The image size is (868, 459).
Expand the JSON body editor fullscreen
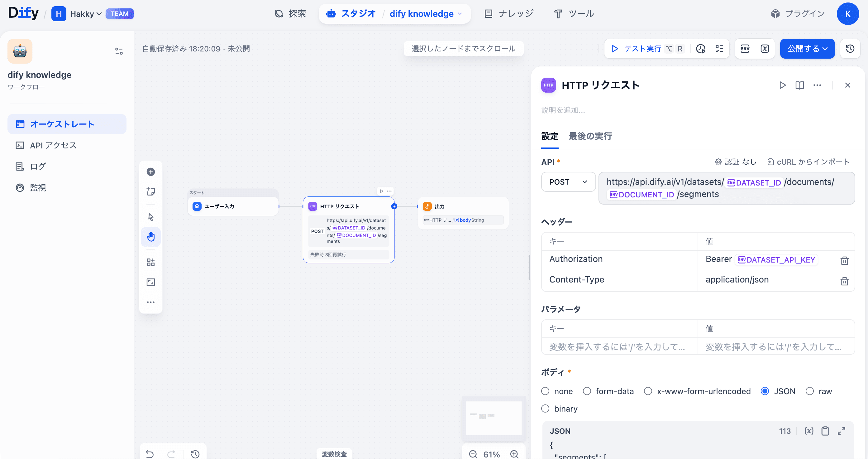842,431
